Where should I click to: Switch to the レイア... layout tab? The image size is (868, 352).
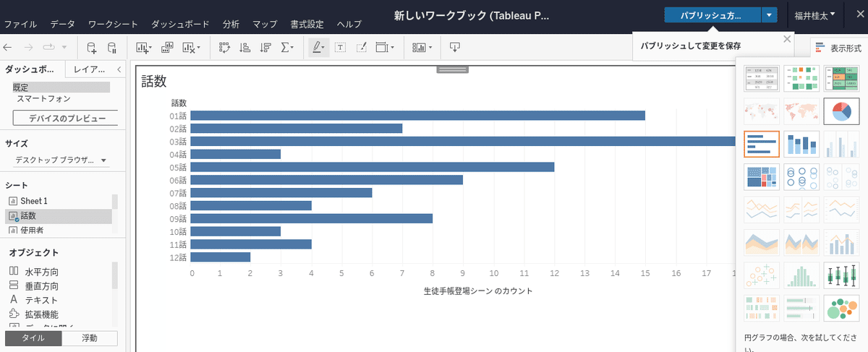89,69
